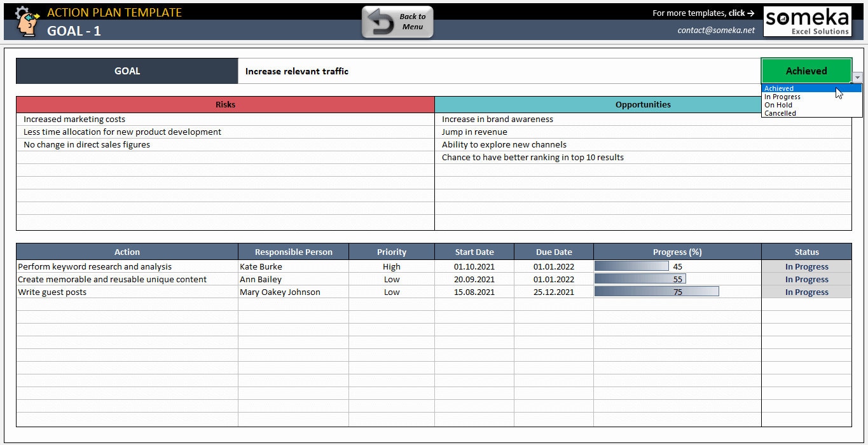Click the Priority cell showing "High"
868x445 pixels.
click(391, 266)
